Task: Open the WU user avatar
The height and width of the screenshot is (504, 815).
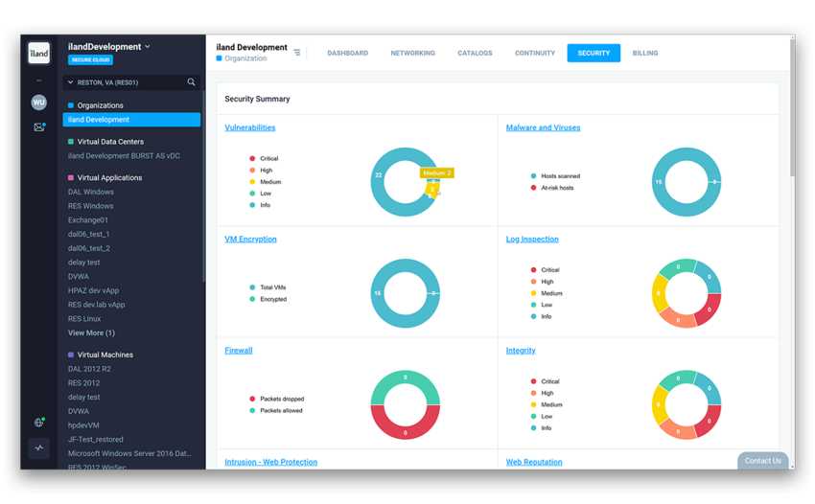Action: (x=39, y=103)
